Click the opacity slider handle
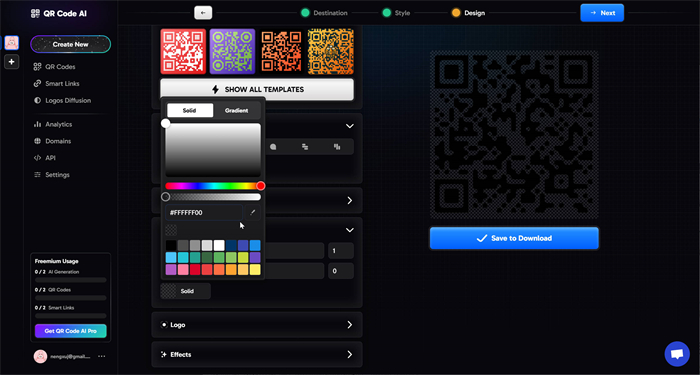 166,197
